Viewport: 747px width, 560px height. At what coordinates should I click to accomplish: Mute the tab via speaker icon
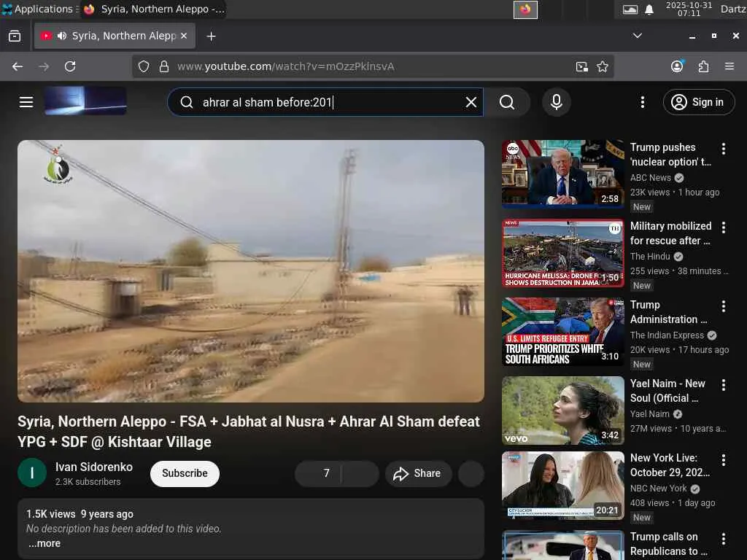[62, 36]
